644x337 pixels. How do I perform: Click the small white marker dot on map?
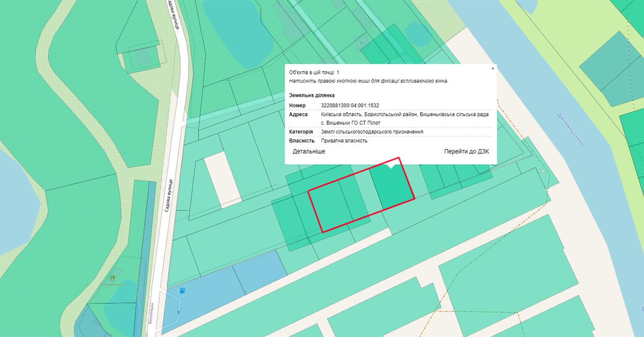coord(543,171)
